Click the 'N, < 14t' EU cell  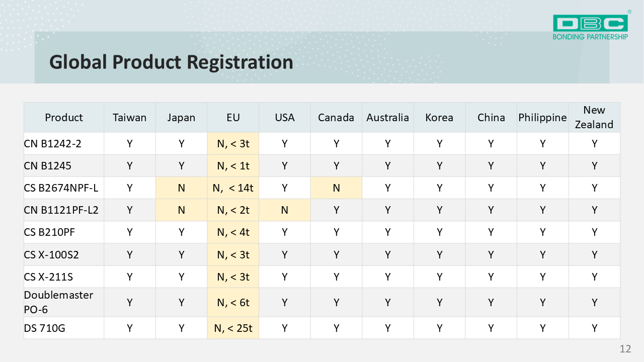233,188
